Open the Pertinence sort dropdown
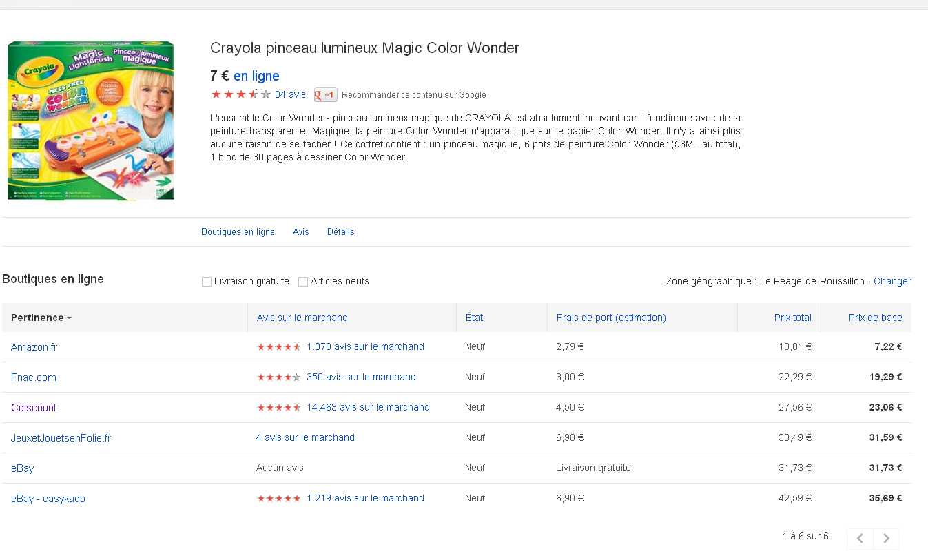 41,318
